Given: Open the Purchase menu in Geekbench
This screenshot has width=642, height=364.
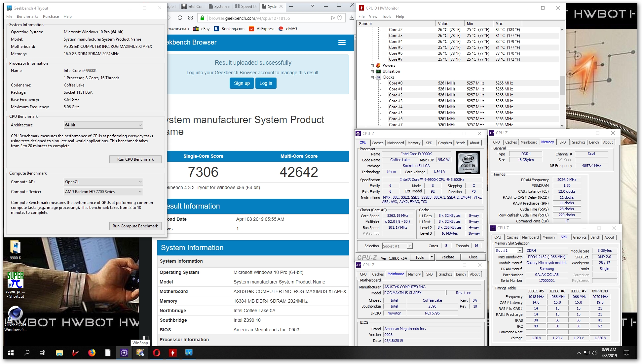Looking at the screenshot, I should coord(51,17).
